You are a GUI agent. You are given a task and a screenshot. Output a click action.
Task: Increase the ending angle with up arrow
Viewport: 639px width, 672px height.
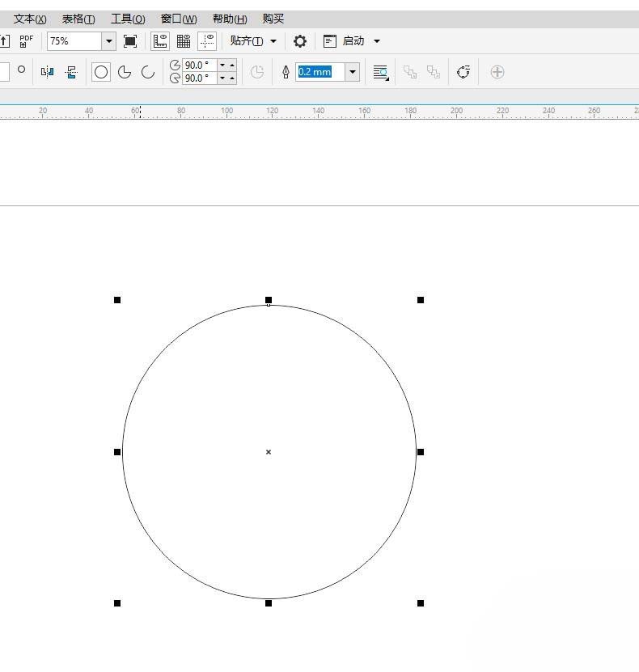point(232,78)
